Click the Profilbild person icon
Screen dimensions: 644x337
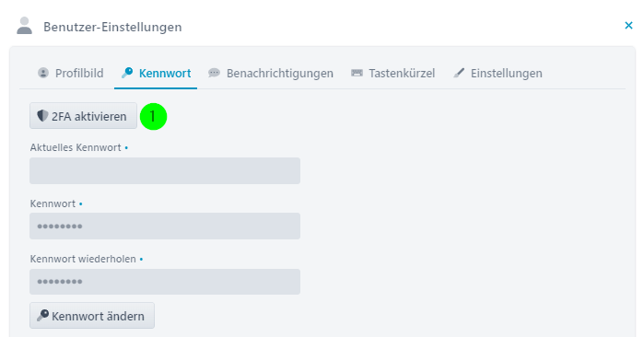click(x=43, y=73)
